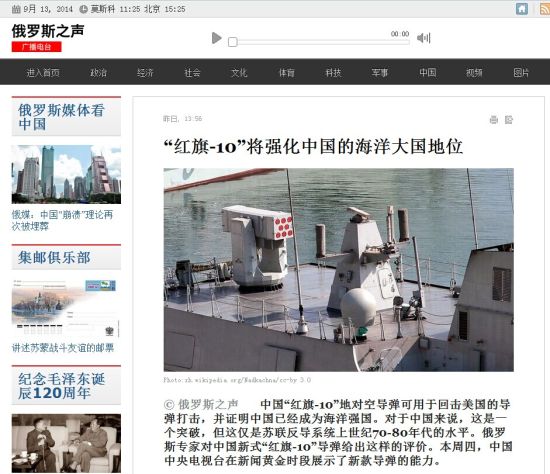Click the audio progress slider handle
This screenshot has height=474, width=550.
[x=233, y=42]
